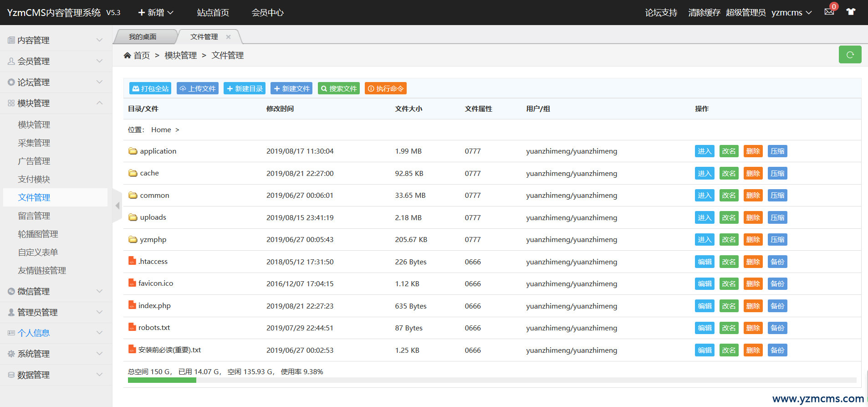Click the 搜索文件 button
The height and width of the screenshot is (407, 868).
click(x=339, y=88)
